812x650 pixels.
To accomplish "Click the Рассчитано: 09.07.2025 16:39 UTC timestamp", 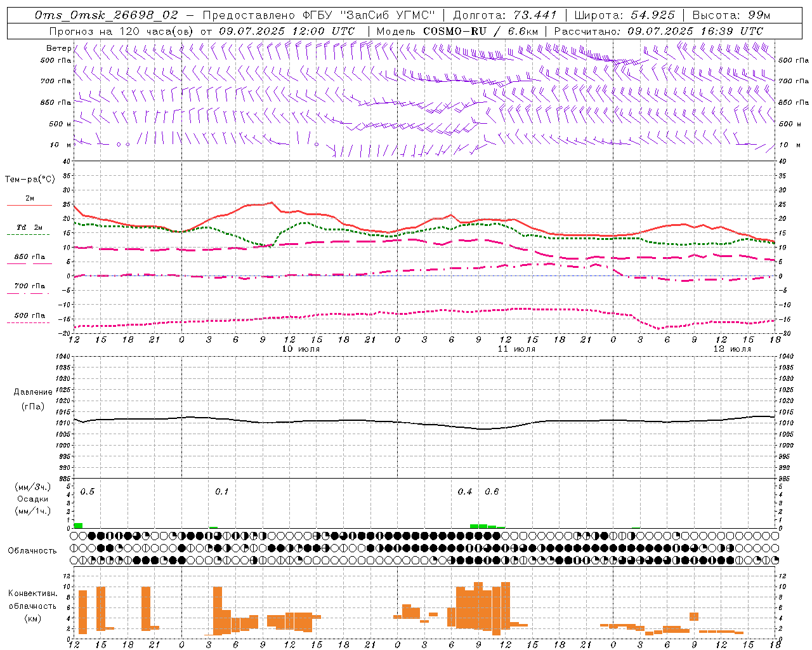I will (658, 31).
